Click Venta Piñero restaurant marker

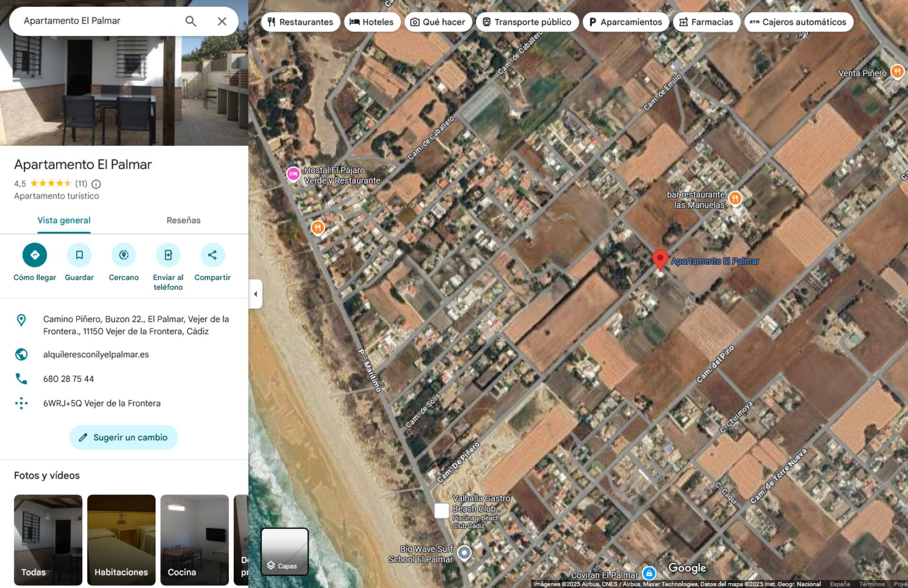point(897,72)
